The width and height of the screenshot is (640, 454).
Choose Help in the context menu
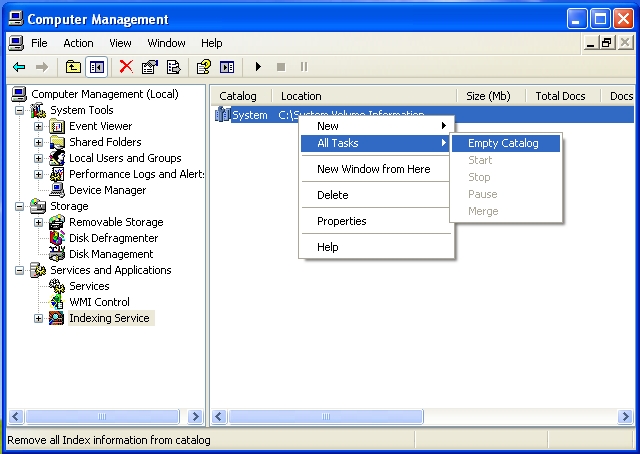click(376, 247)
